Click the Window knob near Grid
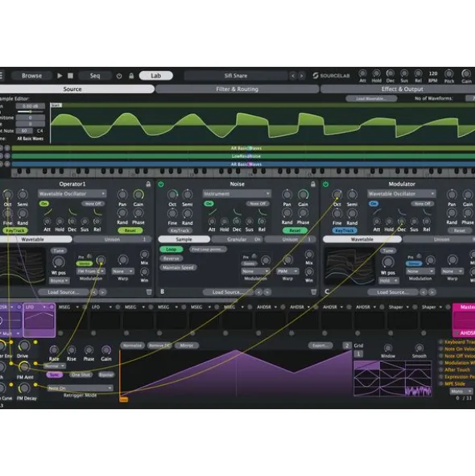Image resolution: width=475 pixels, height=476 pixels. click(x=387, y=348)
